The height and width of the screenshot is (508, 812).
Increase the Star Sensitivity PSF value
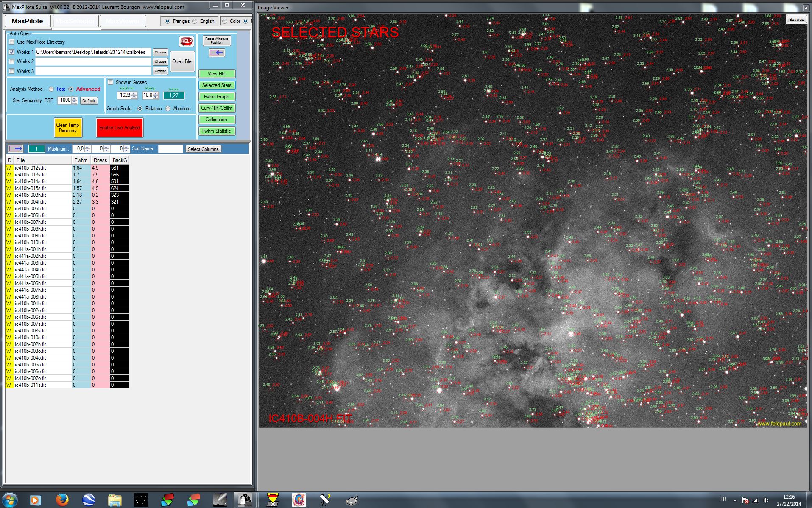[x=74, y=99]
